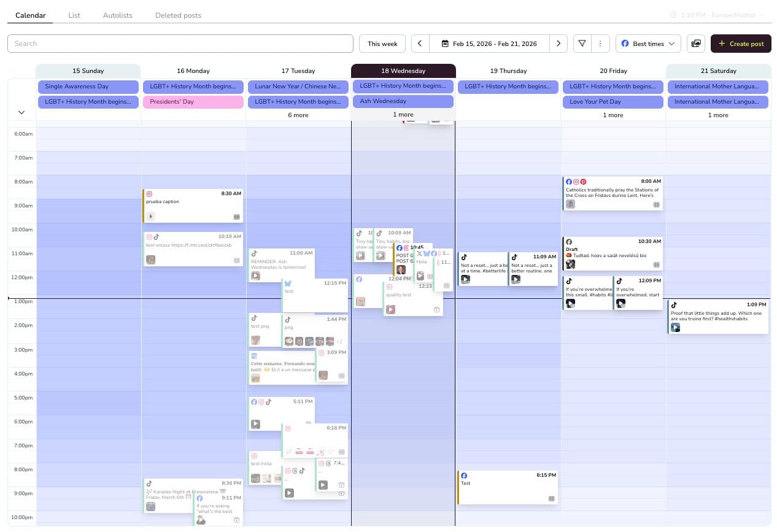
Task: Click the Facebook icon on the 8:15 PM Test post
Action: 464,476
